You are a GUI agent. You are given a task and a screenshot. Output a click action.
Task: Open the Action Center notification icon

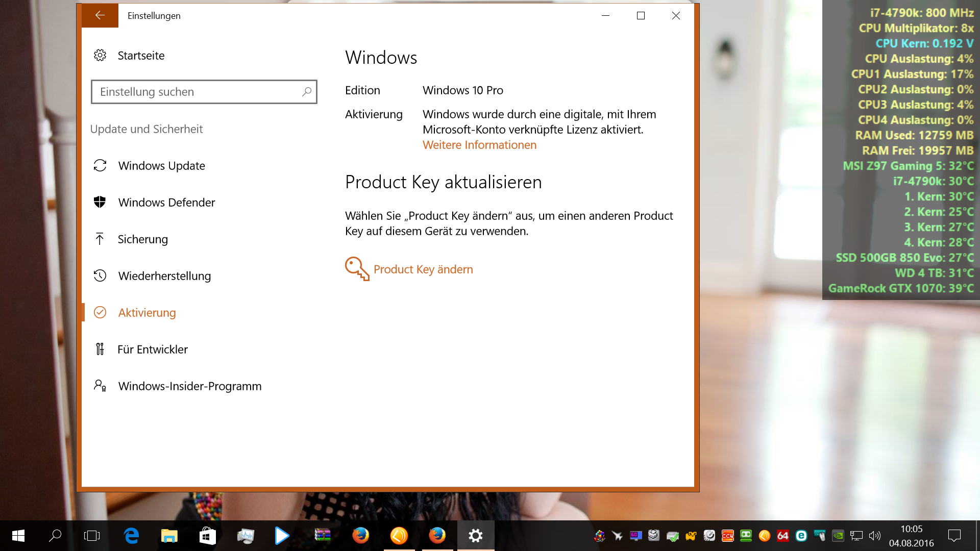pos(954,535)
